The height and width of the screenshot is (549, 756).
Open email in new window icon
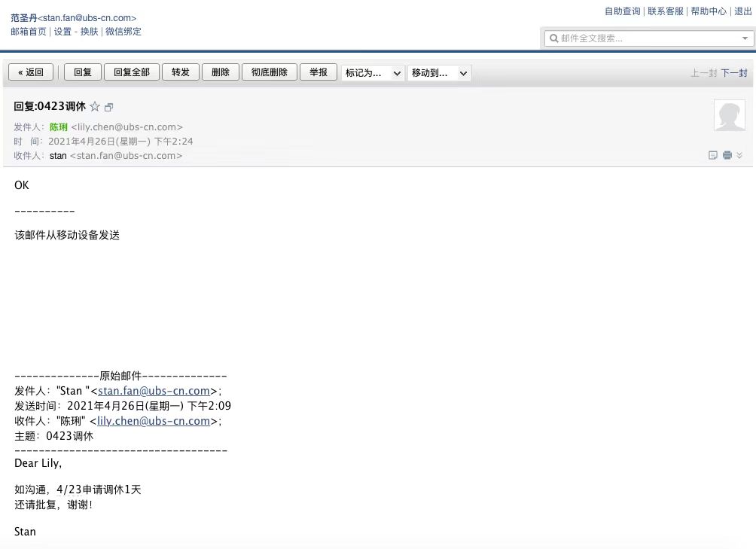[x=108, y=108]
